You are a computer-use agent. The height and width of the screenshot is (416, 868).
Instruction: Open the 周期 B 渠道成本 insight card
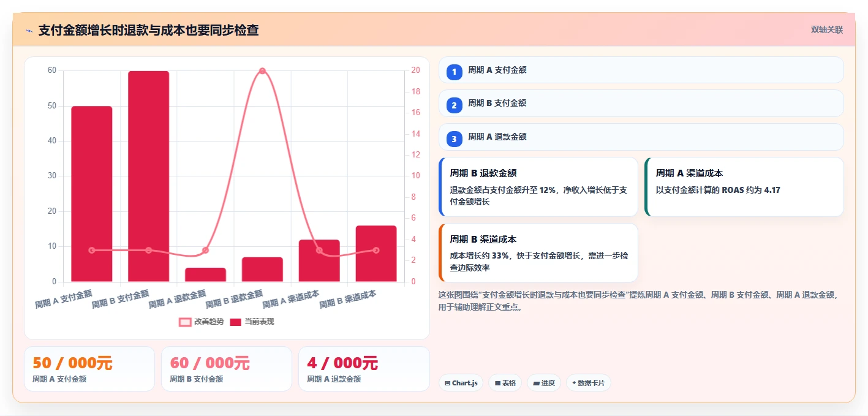point(538,252)
